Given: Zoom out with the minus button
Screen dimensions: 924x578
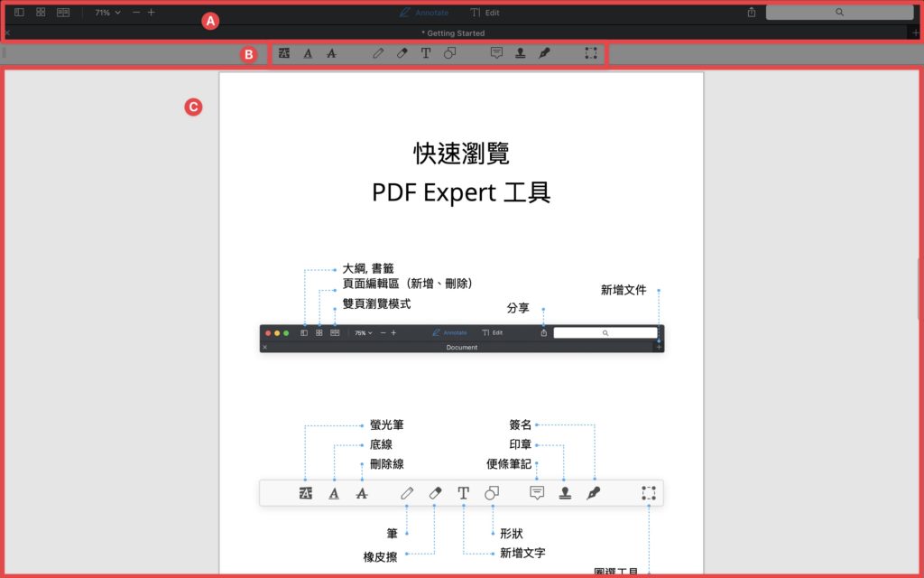Looking at the screenshot, I should [136, 13].
